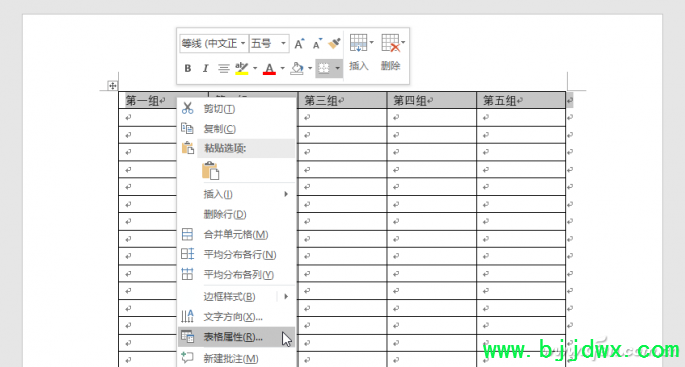This screenshot has height=367, width=685.
Task: Click the shading paint bucket icon
Action: (297, 69)
